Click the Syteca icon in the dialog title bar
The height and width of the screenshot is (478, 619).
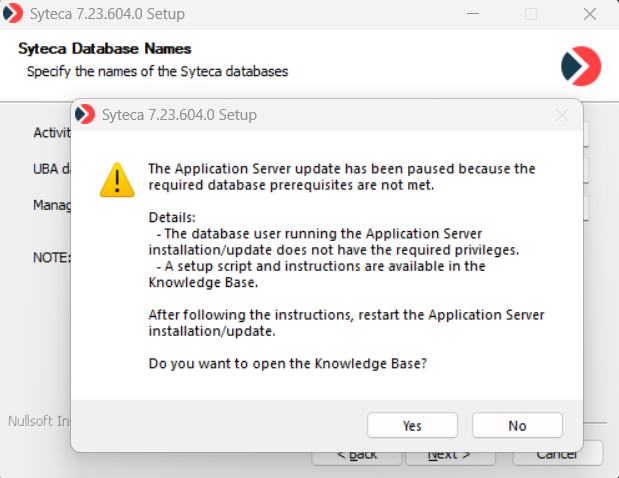click(86, 115)
